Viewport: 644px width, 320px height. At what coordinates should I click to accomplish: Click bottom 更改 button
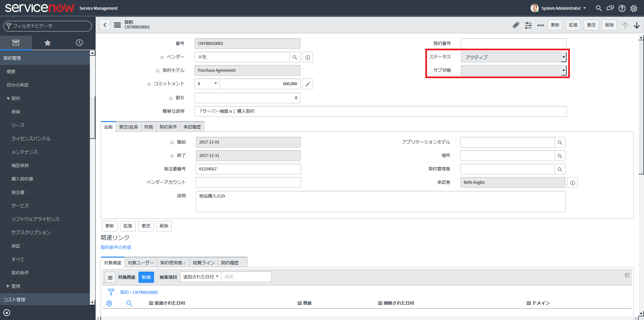[x=146, y=226]
